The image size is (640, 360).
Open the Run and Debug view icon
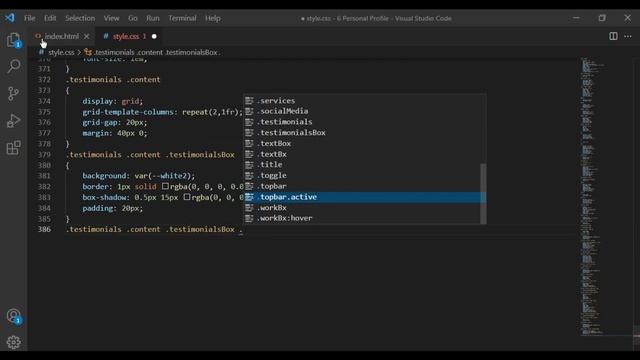click(x=13, y=121)
